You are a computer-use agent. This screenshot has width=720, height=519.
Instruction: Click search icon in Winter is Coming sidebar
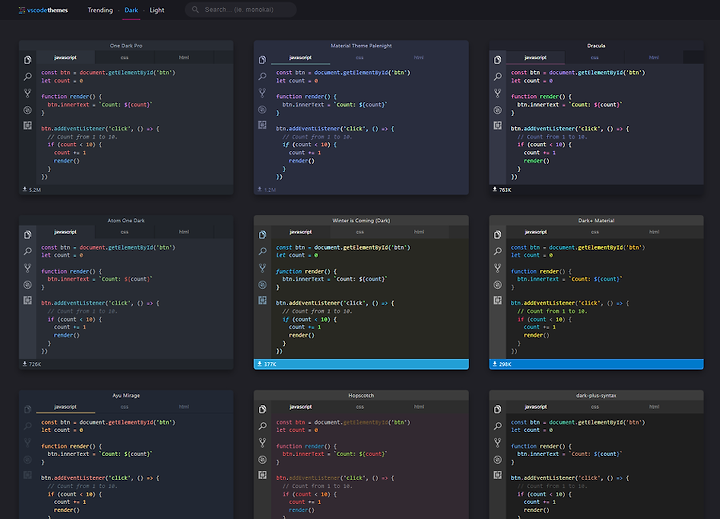262,251
